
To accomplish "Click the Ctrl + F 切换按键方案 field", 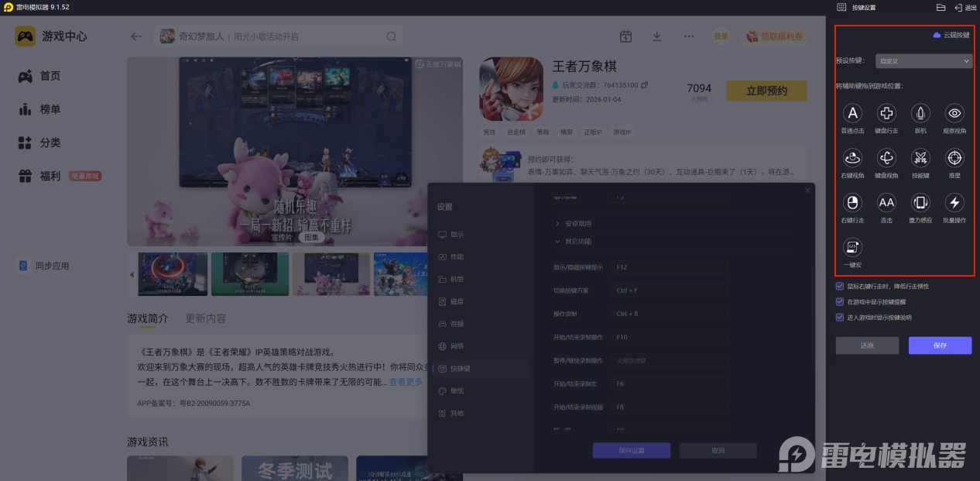I will point(670,290).
